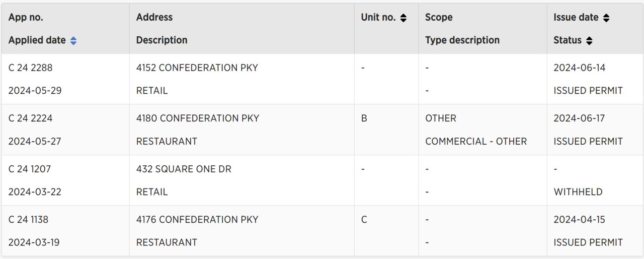
Task: Click the Type description header label
Action: click(x=462, y=40)
